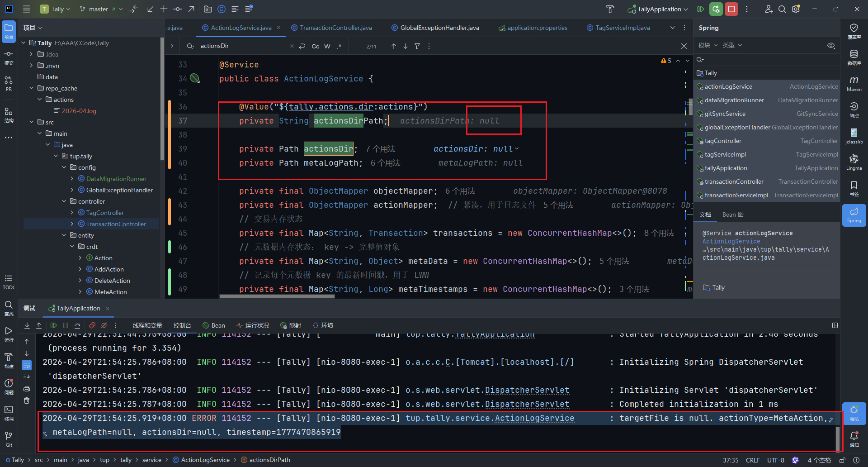Viewport: 868px width, 467px height.
Task: Open the jclasslib tool window
Action: tap(854, 137)
